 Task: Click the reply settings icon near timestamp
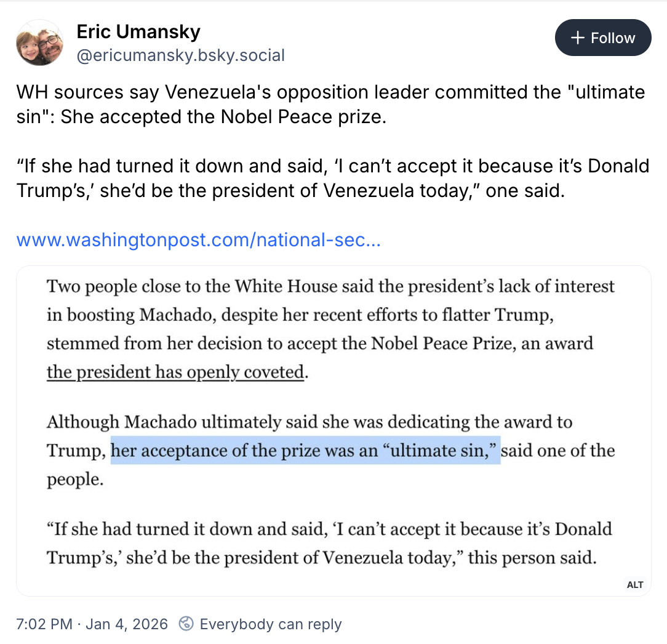pyautogui.click(x=186, y=624)
